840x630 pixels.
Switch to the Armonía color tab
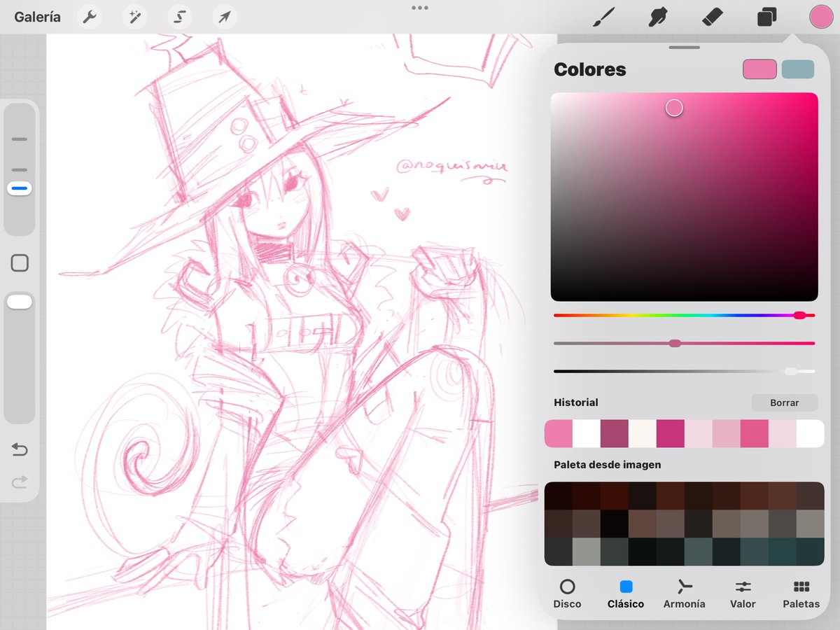click(x=684, y=594)
